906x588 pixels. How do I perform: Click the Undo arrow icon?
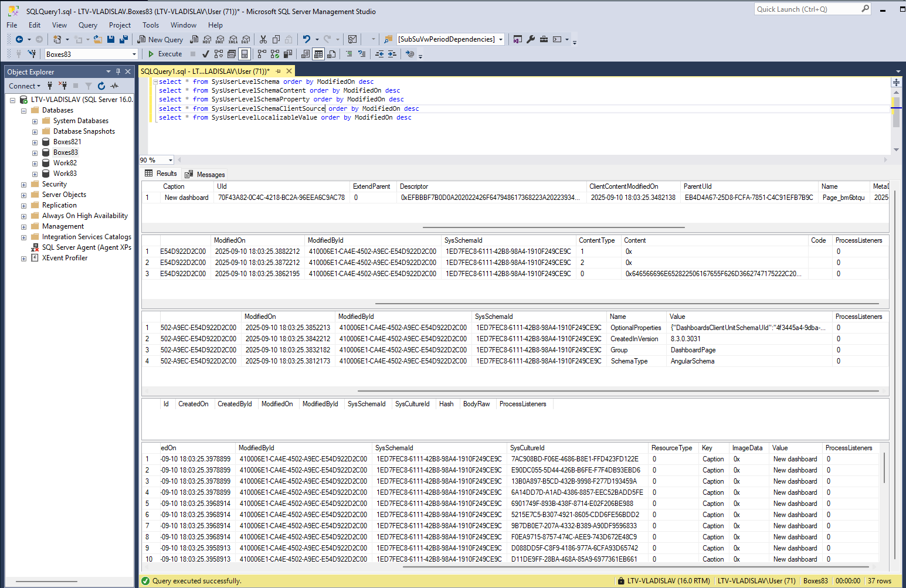point(306,39)
